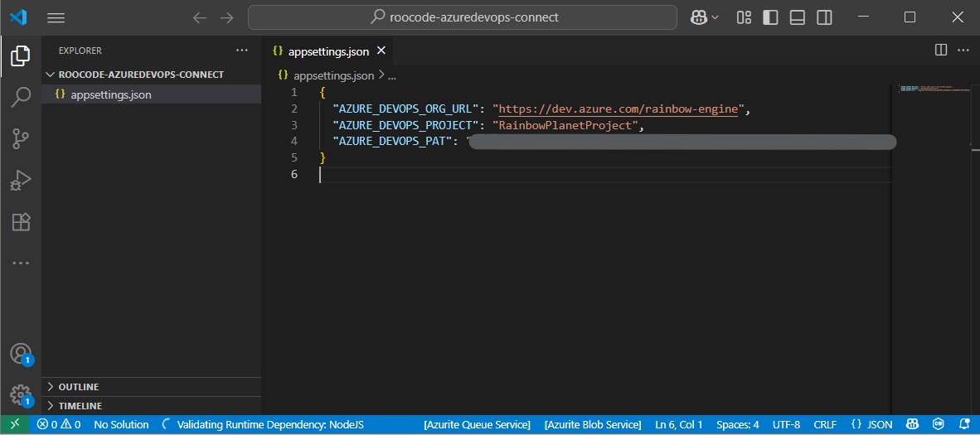Open the Manage gear icon
This screenshot has width=980, height=435.
click(x=21, y=395)
